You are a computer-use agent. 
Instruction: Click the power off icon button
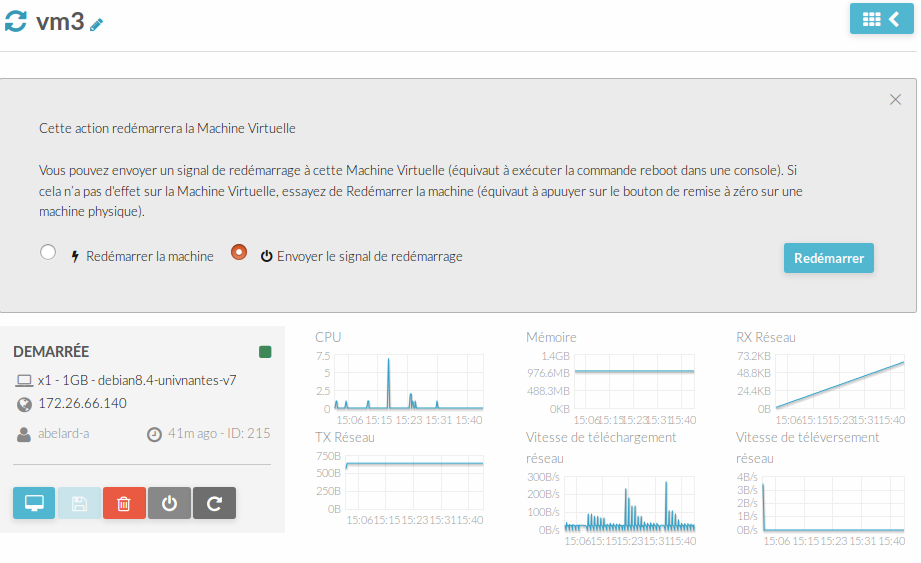169,503
